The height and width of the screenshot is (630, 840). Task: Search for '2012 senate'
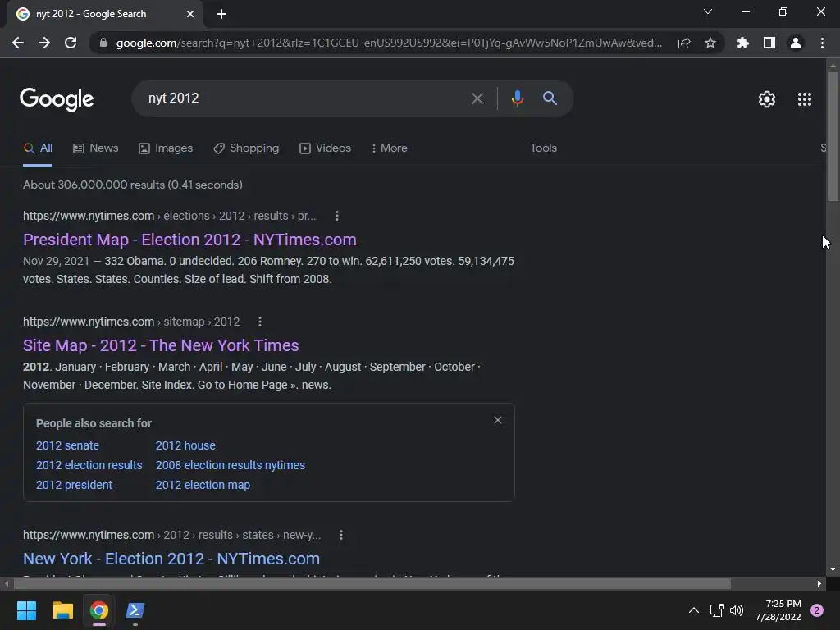(x=67, y=445)
